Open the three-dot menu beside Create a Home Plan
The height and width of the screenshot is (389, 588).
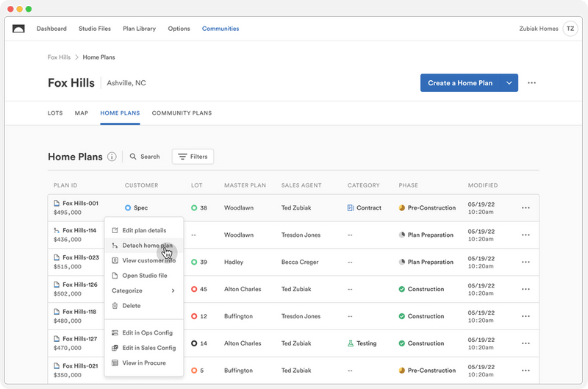(x=531, y=83)
